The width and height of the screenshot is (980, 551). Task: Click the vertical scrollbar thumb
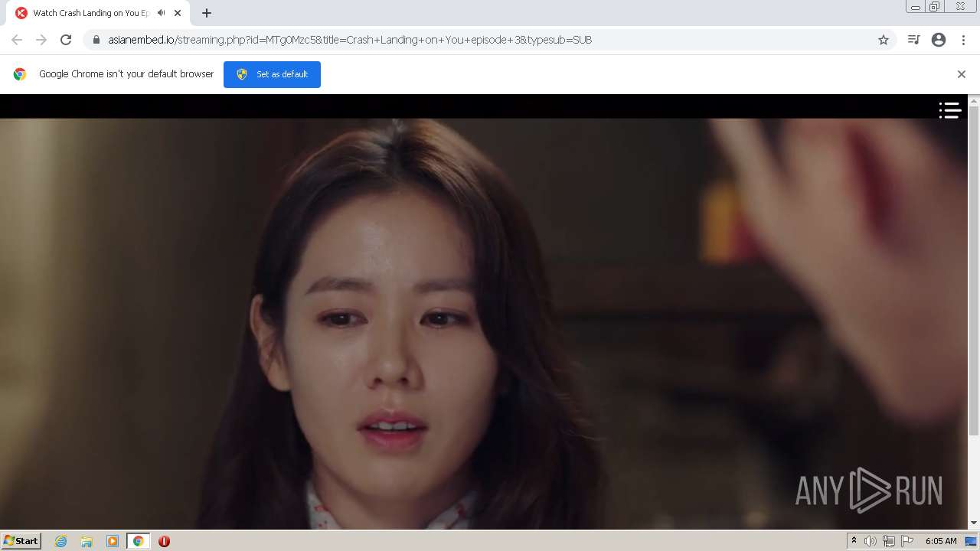(974, 271)
